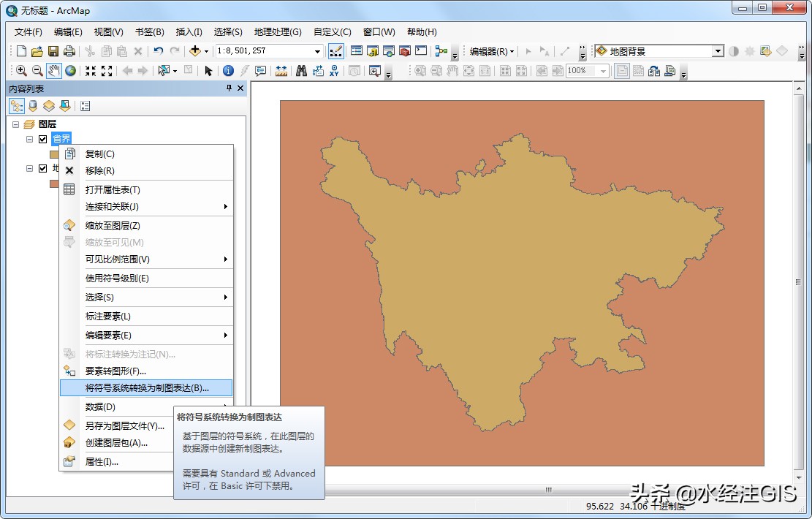
Task: Click the 省界 layer color swatch
Action: tap(55, 154)
